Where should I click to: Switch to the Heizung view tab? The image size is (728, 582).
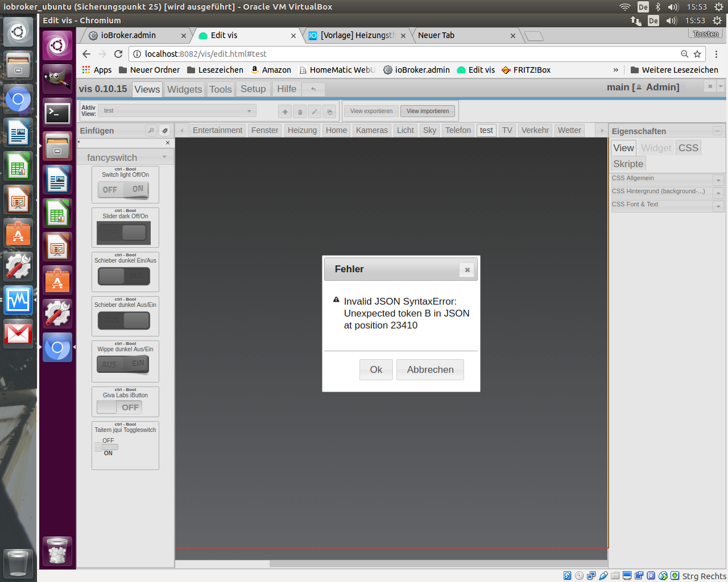302,130
